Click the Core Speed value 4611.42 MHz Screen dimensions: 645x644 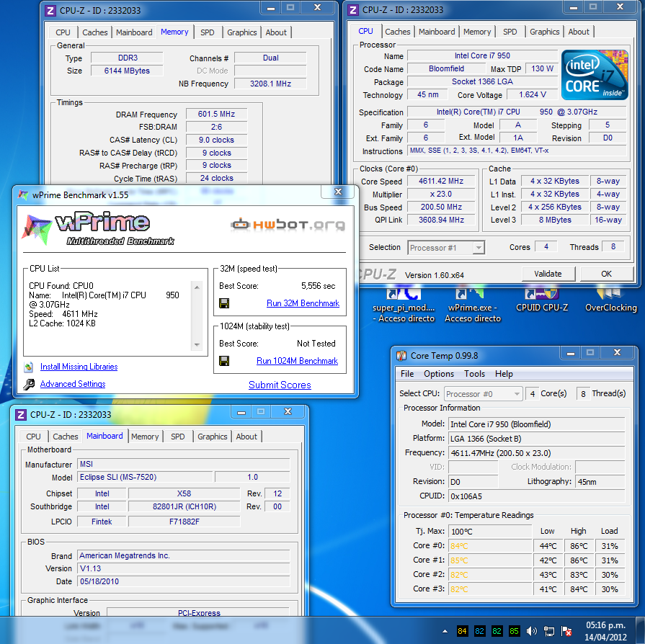[x=441, y=181]
